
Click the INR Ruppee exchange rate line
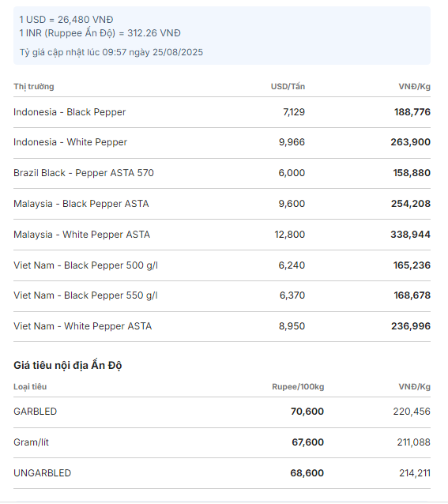click(x=100, y=33)
